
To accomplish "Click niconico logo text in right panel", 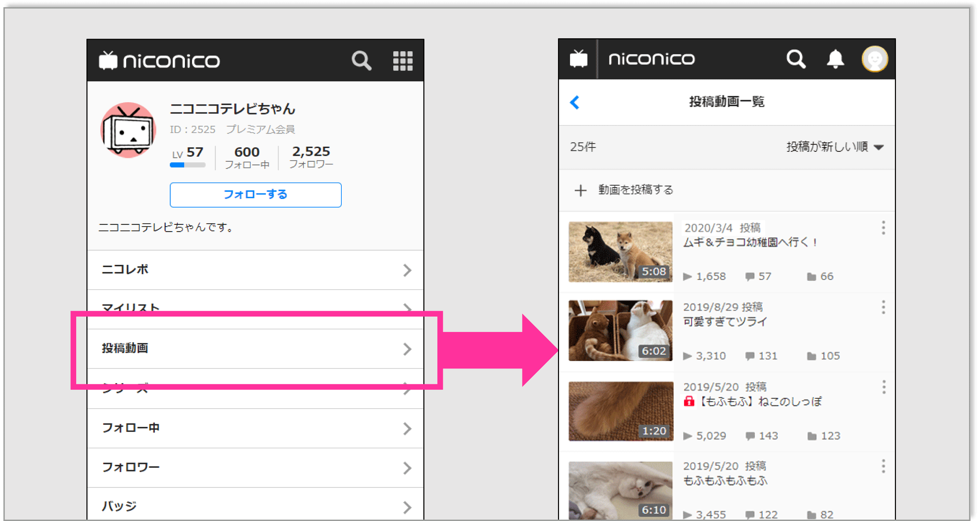I will pyautogui.click(x=651, y=59).
